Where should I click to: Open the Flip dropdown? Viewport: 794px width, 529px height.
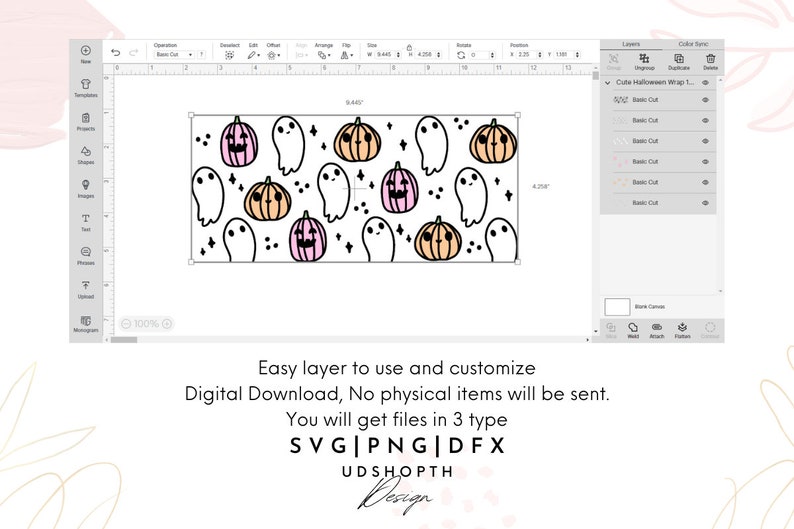pos(347,55)
